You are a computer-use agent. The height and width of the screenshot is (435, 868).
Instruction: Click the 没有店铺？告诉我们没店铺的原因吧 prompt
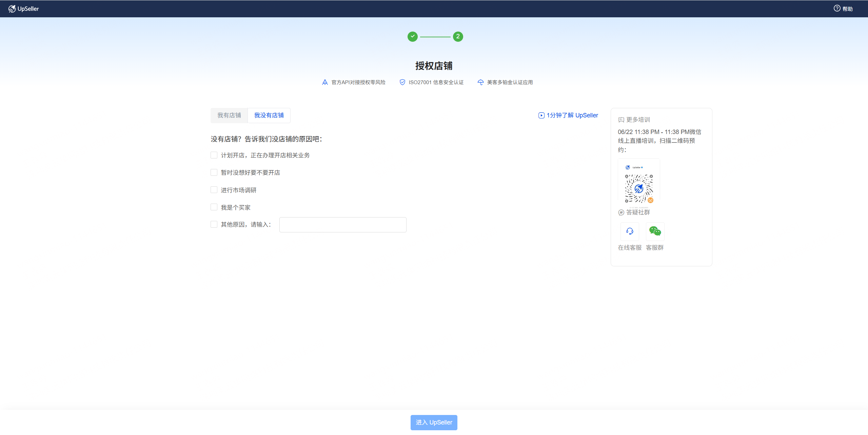tap(267, 139)
